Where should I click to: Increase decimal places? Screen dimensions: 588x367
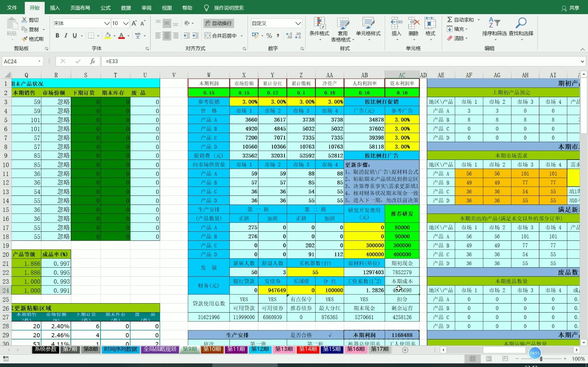tap(289, 36)
